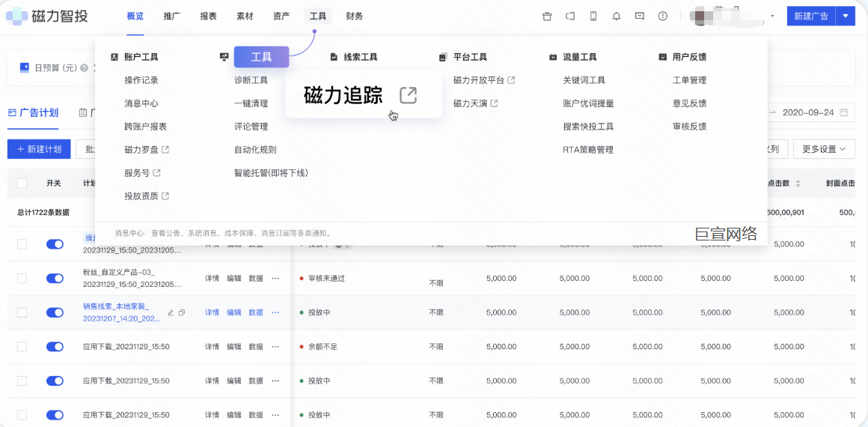Open the 资产 menu in top navigation
The height and width of the screenshot is (427, 868).
[281, 16]
